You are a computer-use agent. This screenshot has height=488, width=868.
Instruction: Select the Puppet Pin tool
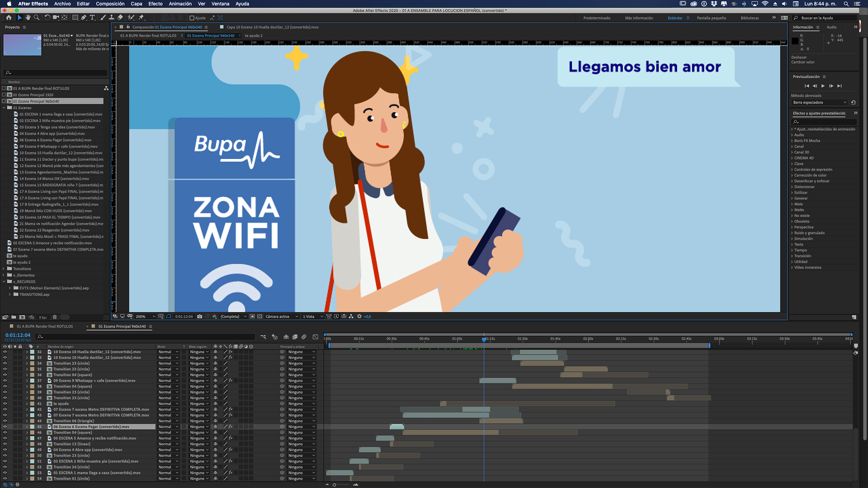pyautogui.click(x=141, y=18)
